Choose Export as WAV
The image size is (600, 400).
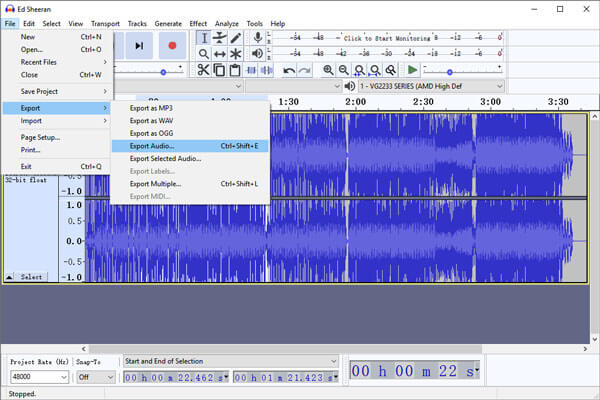[190, 121]
